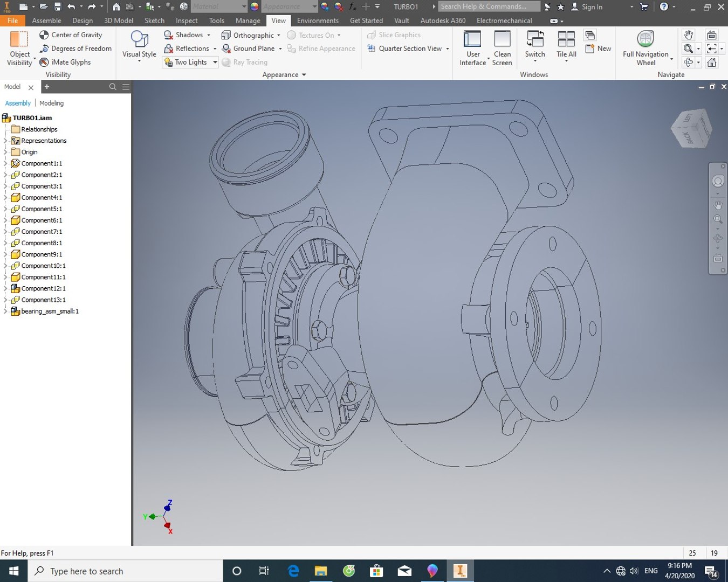Click the ViewCube in the viewport
The width and height of the screenshot is (728, 582).
pos(692,129)
